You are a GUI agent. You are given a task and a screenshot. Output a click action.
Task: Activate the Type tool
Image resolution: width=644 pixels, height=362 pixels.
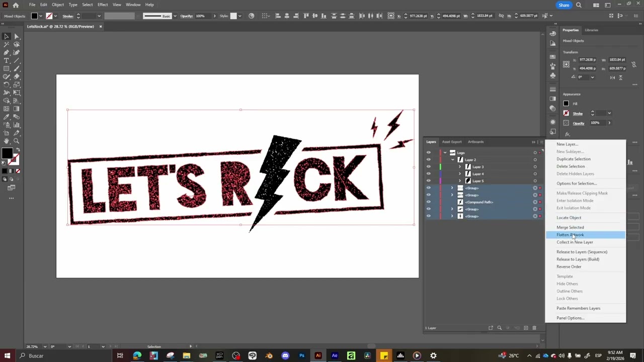[x=7, y=60]
